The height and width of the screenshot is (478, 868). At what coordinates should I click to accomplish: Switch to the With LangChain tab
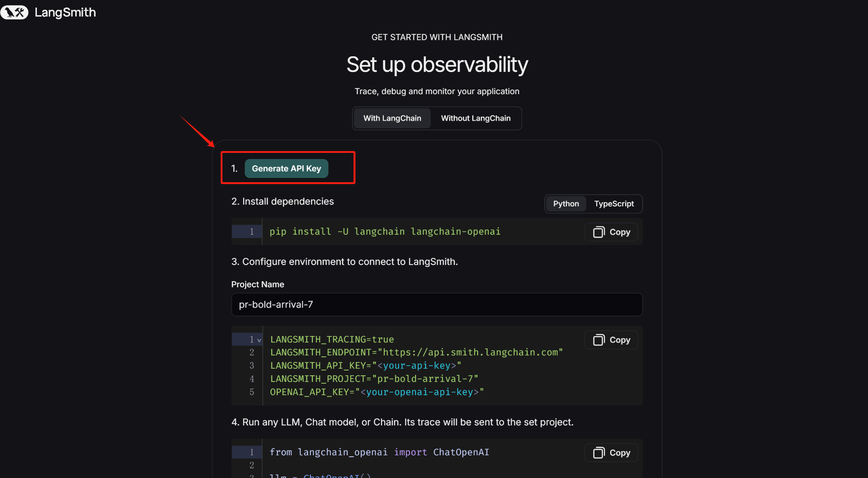[x=392, y=118]
